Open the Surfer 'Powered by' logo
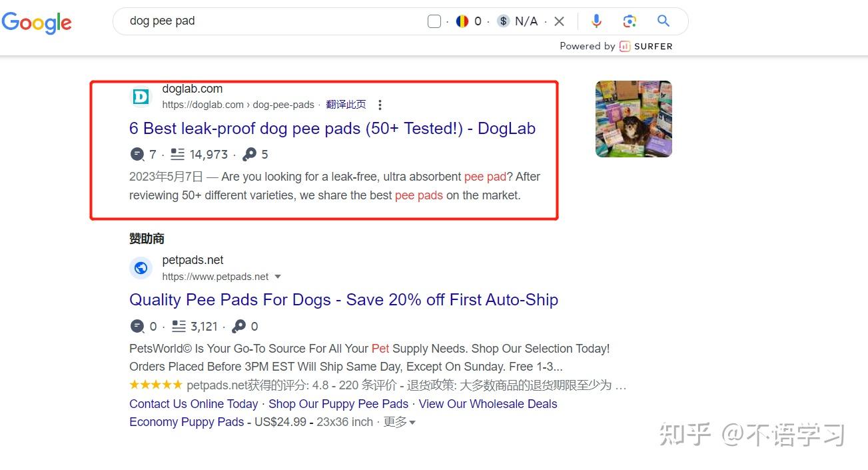The width and height of the screenshot is (868, 470). point(646,46)
